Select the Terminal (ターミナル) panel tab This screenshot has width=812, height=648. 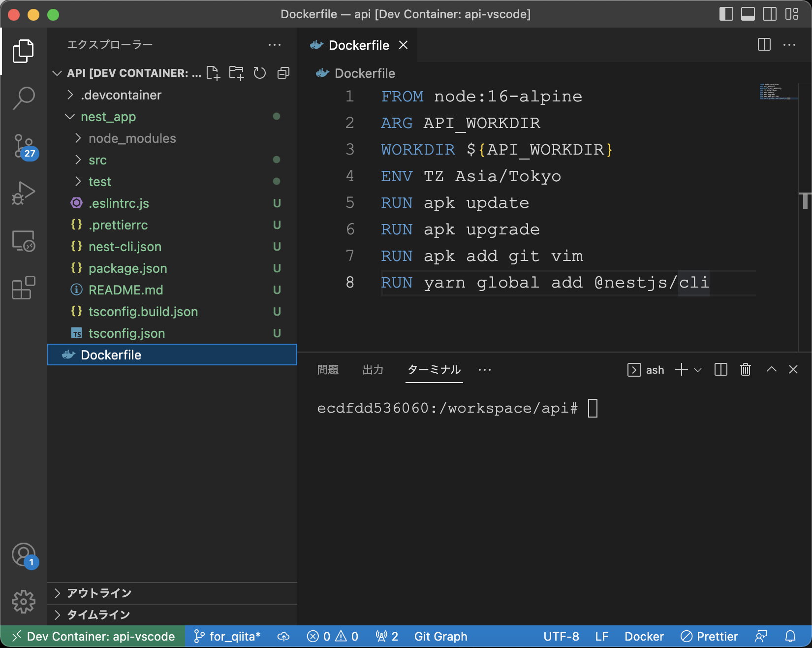[x=435, y=370]
